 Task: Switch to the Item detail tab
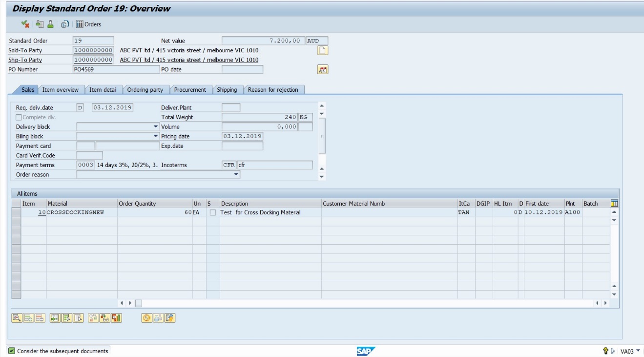tap(103, 90)
